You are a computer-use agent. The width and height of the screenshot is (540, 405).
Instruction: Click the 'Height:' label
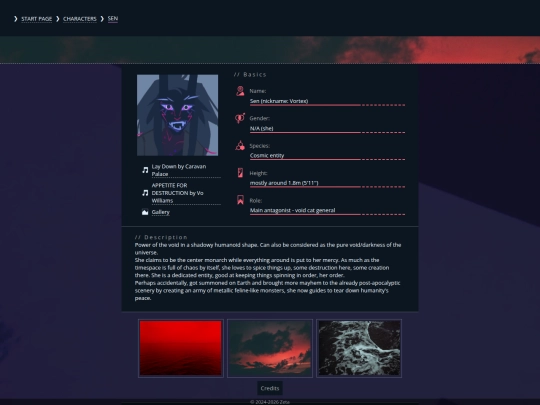tap(258, 173)
